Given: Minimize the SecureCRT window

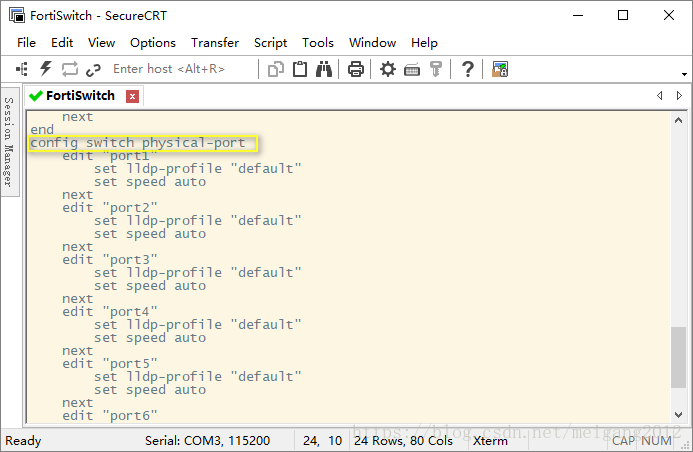Looking at the screenshot, I should tap(578, 15).
